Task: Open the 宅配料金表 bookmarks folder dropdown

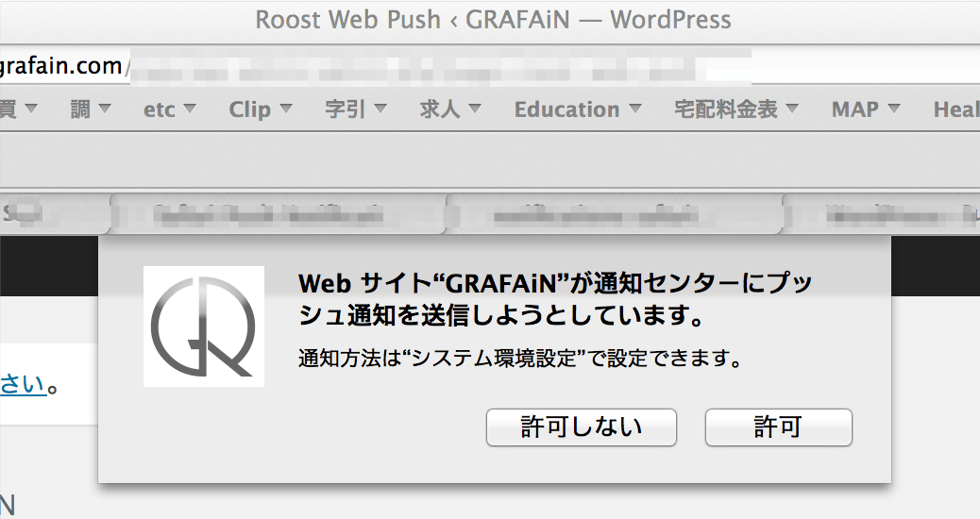Action: tap(736, 109)
